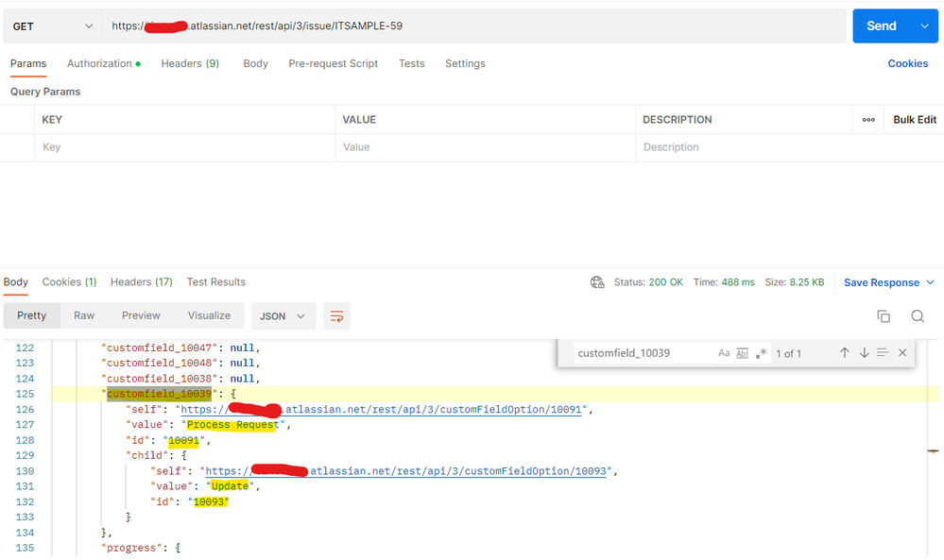944x560 pixels.
Task: Click the search match marker in scrollbar
Action: [x=934, y=450]
